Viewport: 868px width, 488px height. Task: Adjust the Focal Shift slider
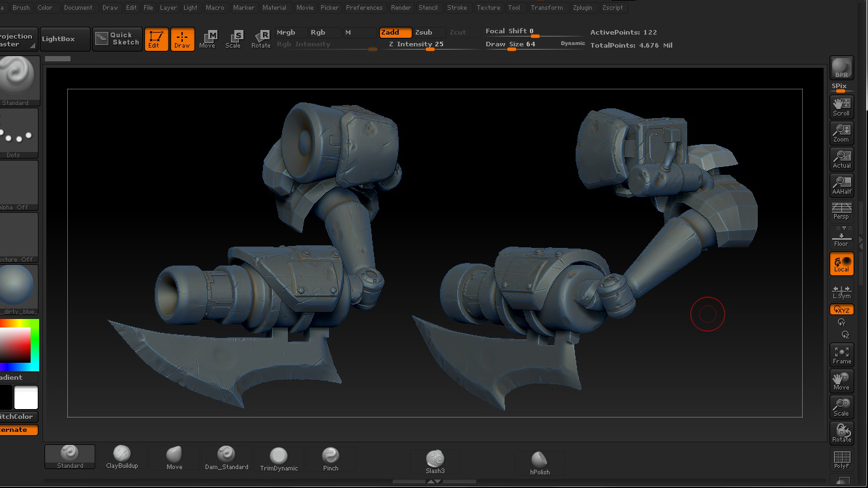point(534,32)
